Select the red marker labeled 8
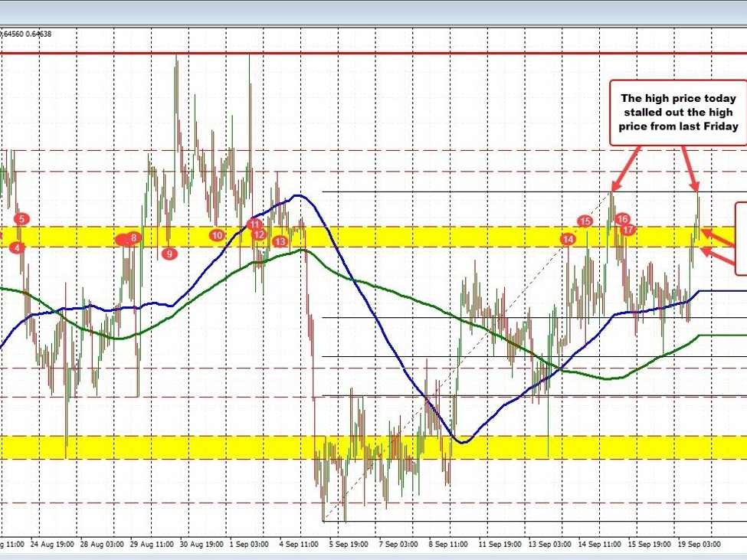Image resolution: width=747 pixels, height=560 pixels. (x=134, y=237)
